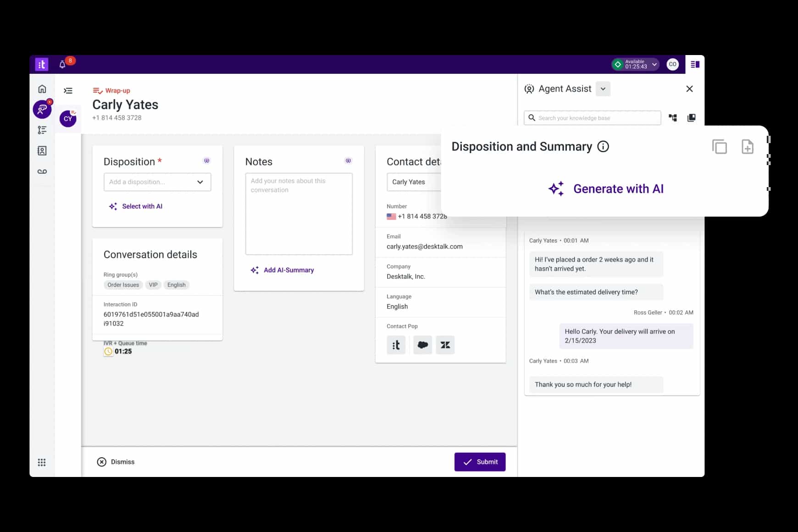
Task: Click the Order Issues ring group tag
Action: point(123,285)
